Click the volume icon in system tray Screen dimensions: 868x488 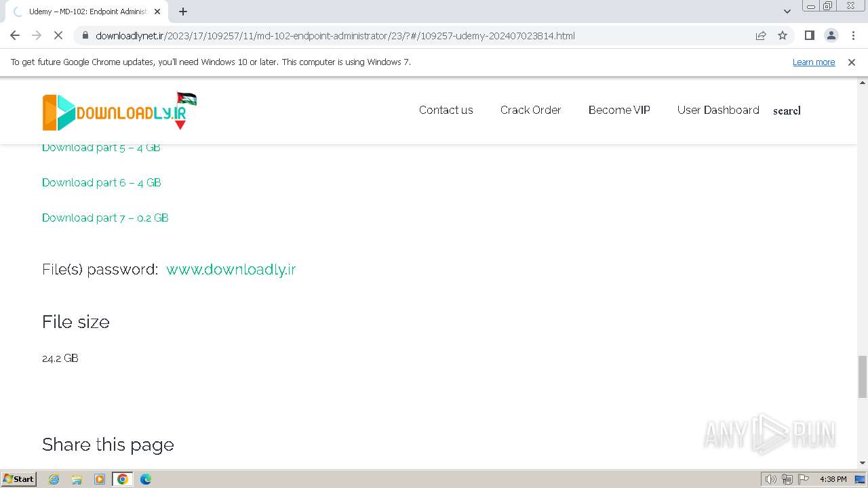click(x=771, y=479)
